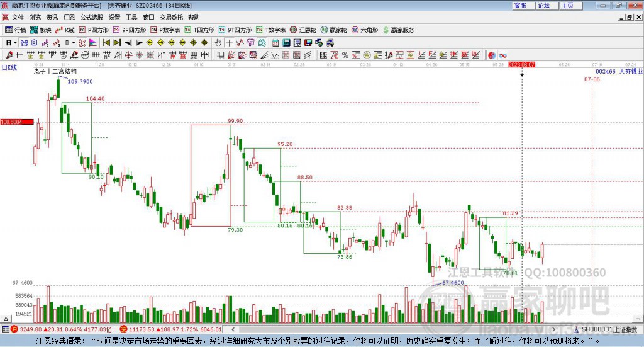Open the 文件 menu

click(x=18, y=17)
